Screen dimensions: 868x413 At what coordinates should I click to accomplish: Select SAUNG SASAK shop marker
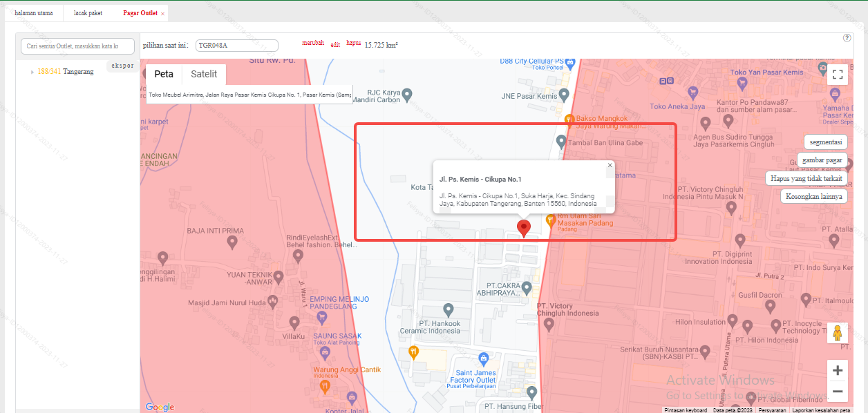pyautogui.click(x=325, y=353)
